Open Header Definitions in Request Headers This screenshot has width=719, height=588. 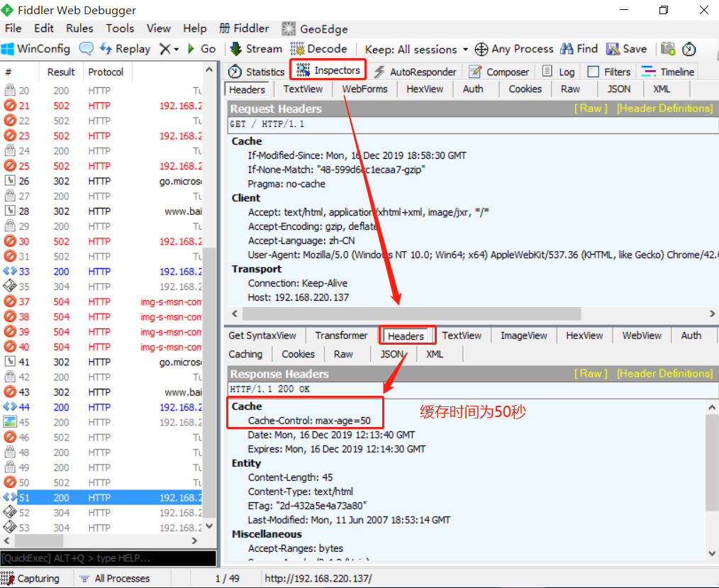(x=664, y=109)
